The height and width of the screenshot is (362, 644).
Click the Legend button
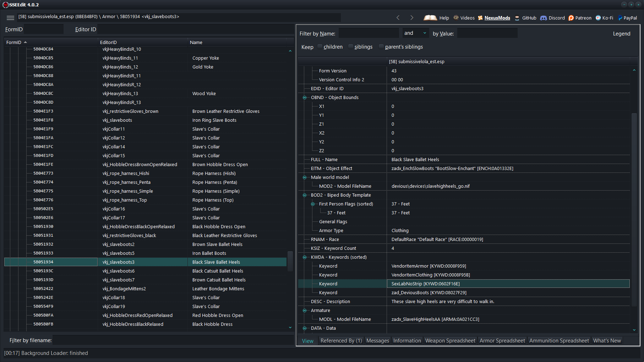(622, 34)
